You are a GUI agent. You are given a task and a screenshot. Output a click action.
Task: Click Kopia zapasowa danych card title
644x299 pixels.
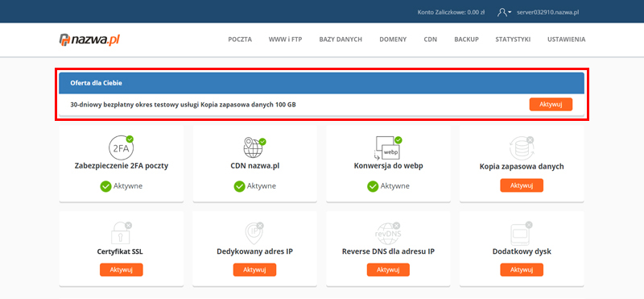(522, 167)
